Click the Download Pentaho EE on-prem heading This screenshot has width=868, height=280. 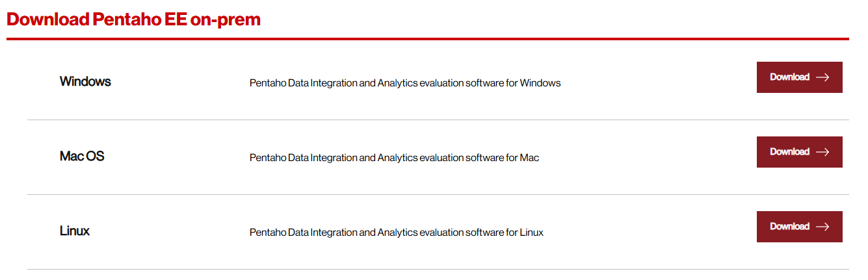point(133,19)
